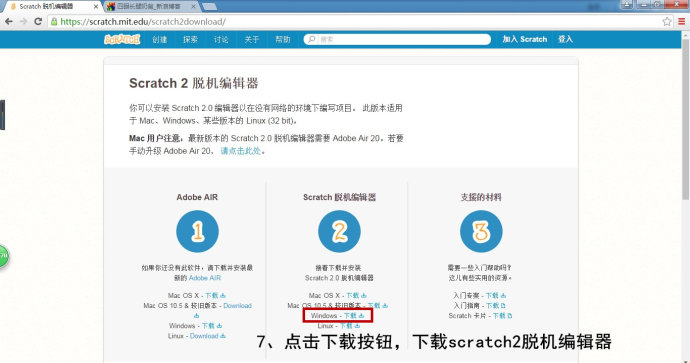The image size is (690, 363).
Task: Open the 关于 menu item
Action: pos(252,39)
